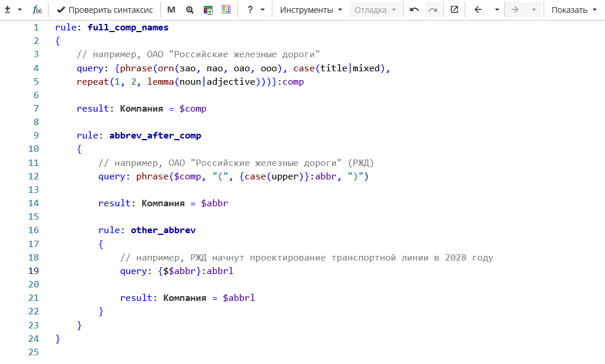Click the f(x) function icon

click(37, 10)
